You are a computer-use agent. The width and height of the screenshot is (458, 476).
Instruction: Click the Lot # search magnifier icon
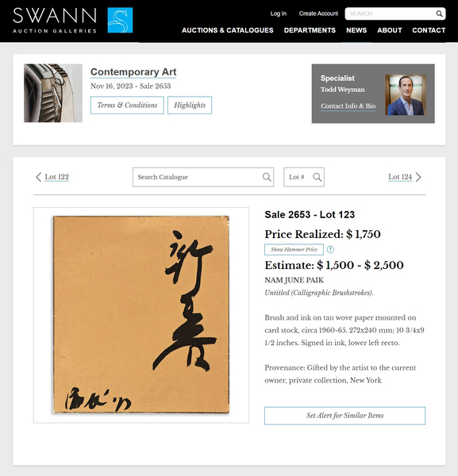tap(317, 177)
